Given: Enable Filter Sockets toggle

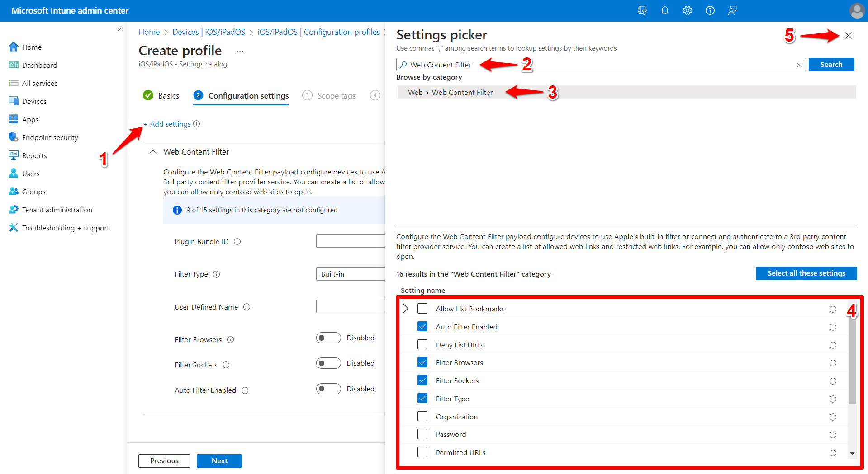Looking at the screenshot, I should 328,363.
